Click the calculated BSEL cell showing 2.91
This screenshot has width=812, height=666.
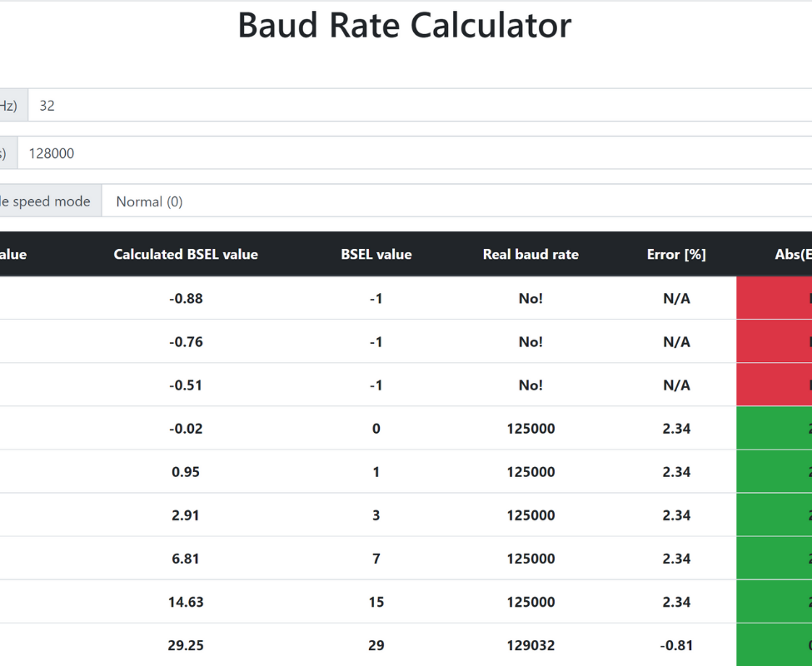pyautogui.click(x=186, y=515)
